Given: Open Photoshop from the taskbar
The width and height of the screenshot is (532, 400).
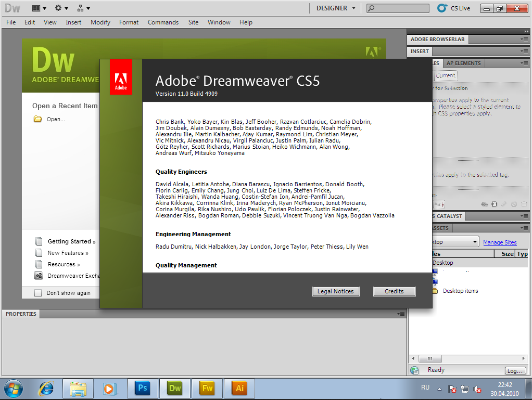Looking at the screenshot, I should pyautogui.click(x=142, y=388).
